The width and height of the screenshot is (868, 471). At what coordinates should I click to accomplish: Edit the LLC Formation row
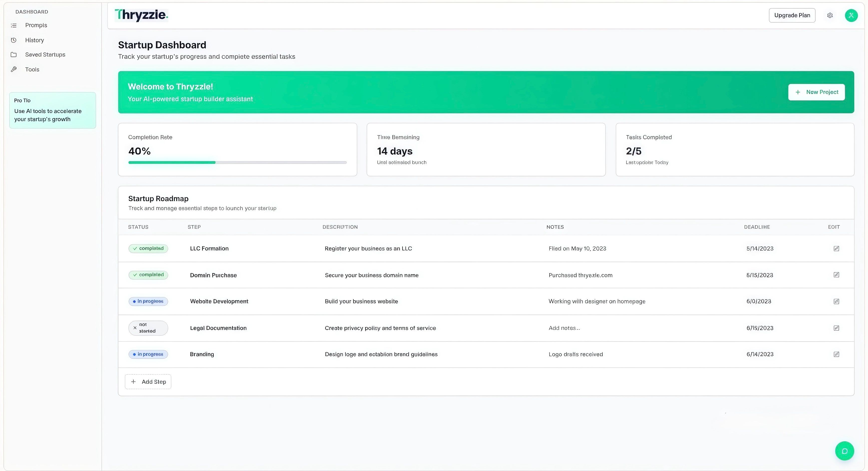(x=836, y=248)
